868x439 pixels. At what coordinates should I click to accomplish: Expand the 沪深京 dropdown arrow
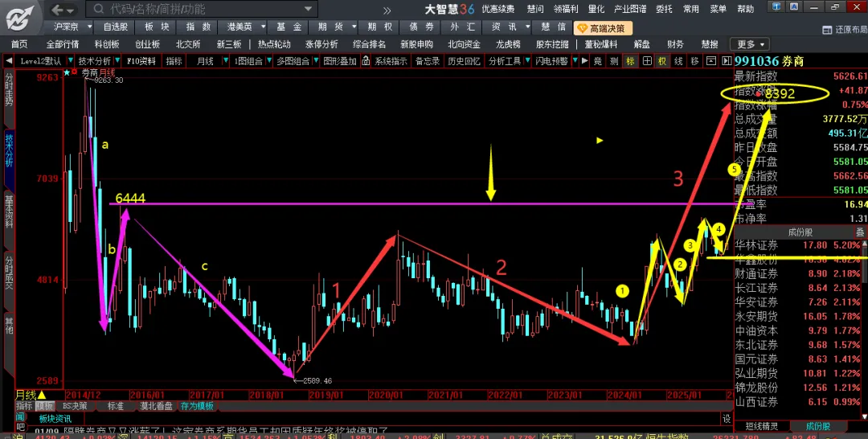pyautogui.click(x=88, y=27)
